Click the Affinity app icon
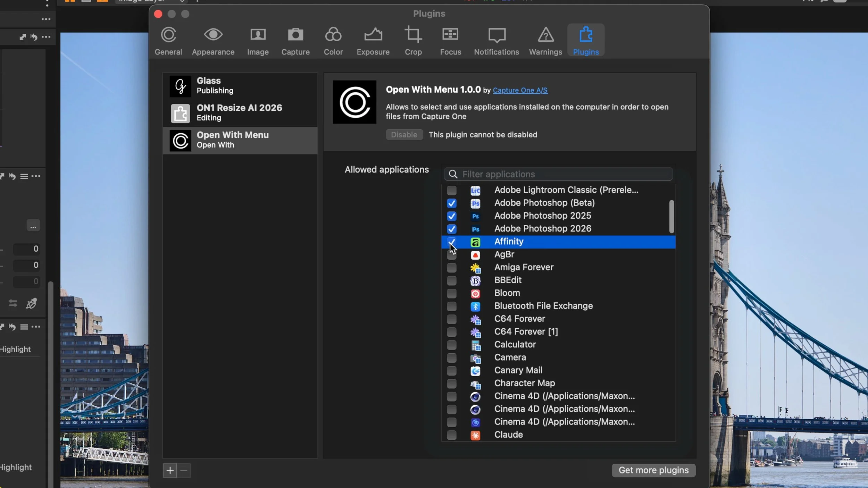This screenshot has width=868, height=488. point(475,242)
